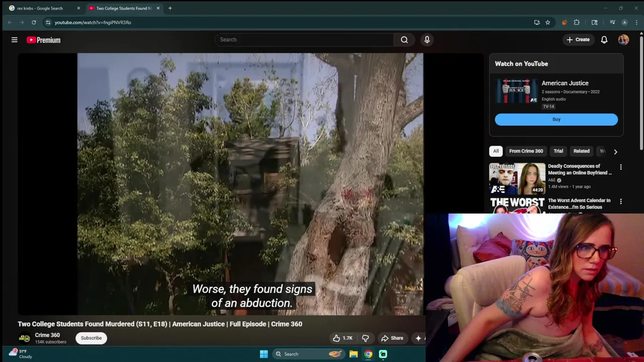Select the All filter chip
This screenshot has height=362, width=644.
click(x=496, y=151)
